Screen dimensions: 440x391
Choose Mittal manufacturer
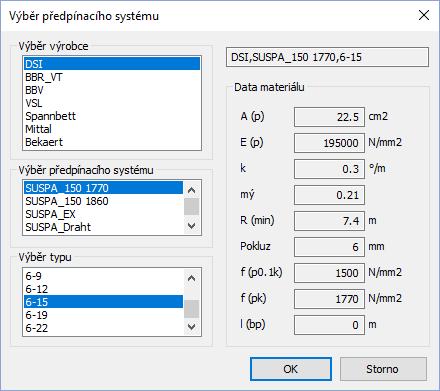(x=112, y=129)
